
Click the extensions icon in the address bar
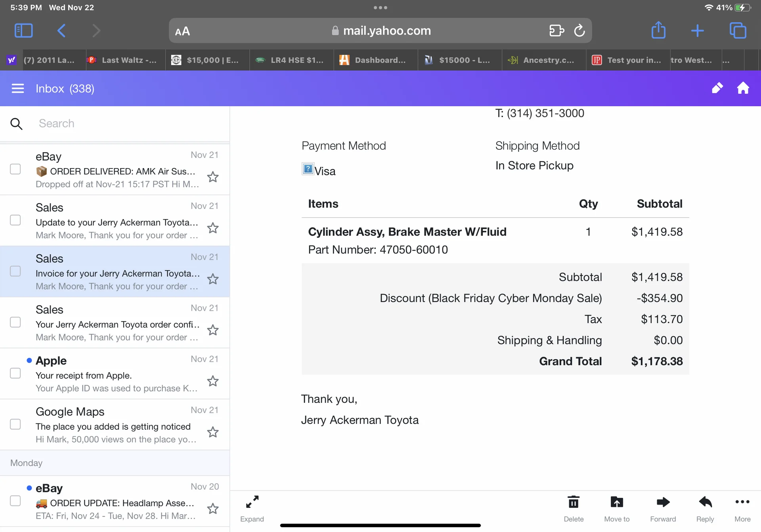pyautogui.click(x=556, y=31)
